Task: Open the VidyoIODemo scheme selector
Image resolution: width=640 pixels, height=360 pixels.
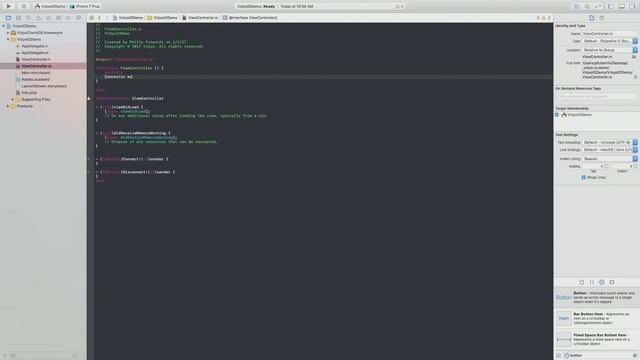Action: (x=50, y=6)
